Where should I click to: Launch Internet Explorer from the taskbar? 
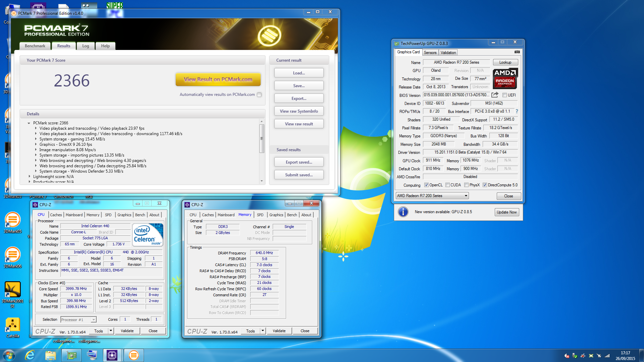tap(30, 355)
